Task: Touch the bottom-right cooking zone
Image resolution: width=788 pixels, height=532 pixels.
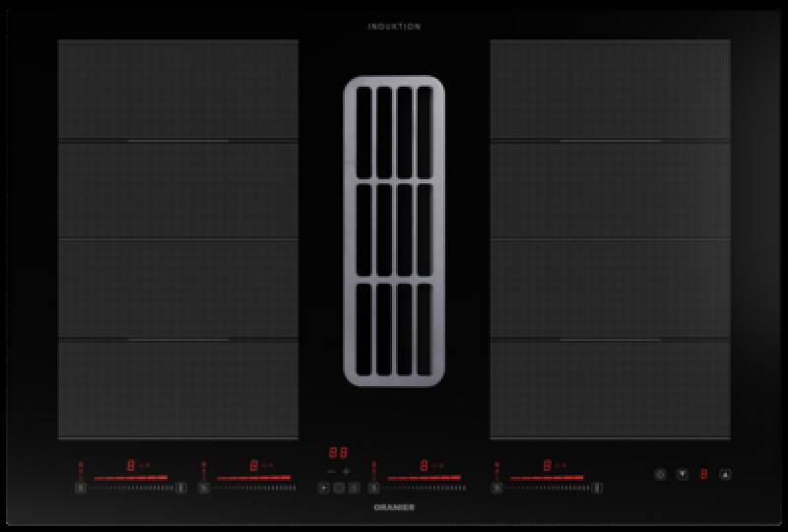Action: (x=610, y=389)
